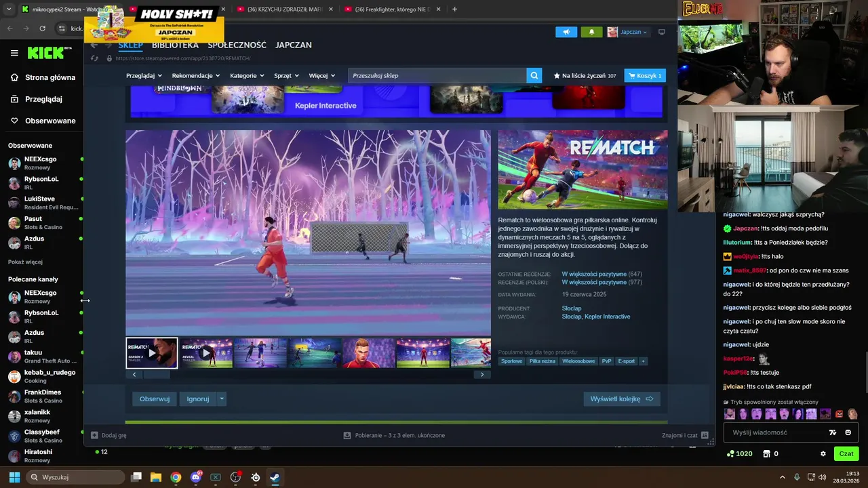The image size is (868, 488).
Task: Open Znajomi i czat in Steam
Action: coord(685,435)
